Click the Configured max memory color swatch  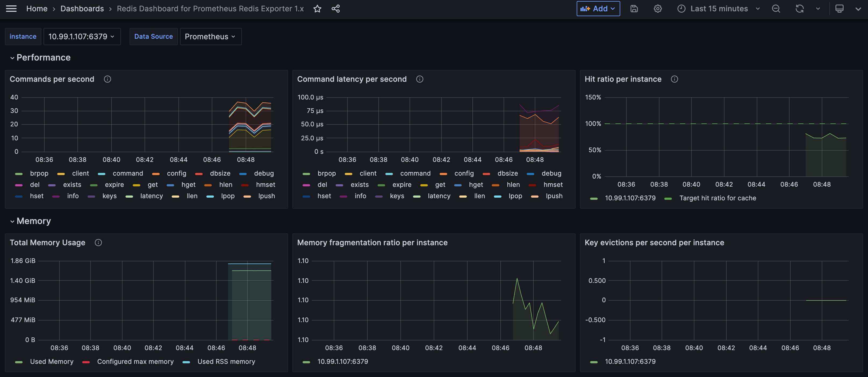click(x=86, y=362)
